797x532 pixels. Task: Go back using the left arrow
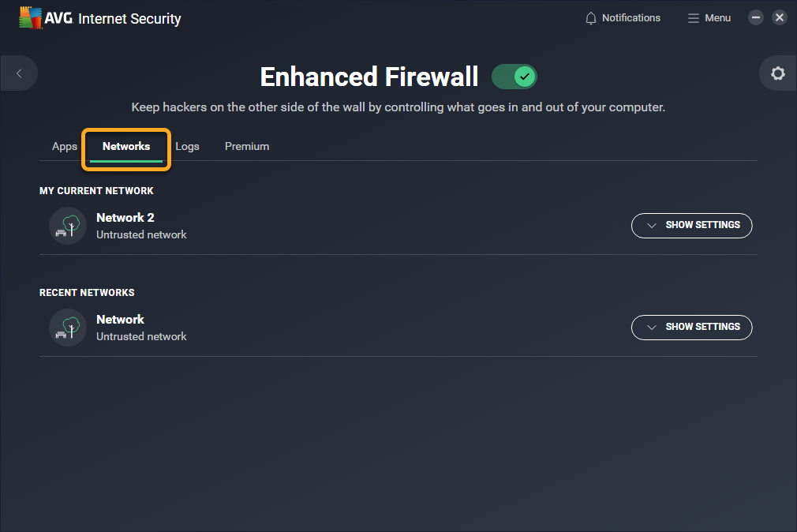pos(19,73)
